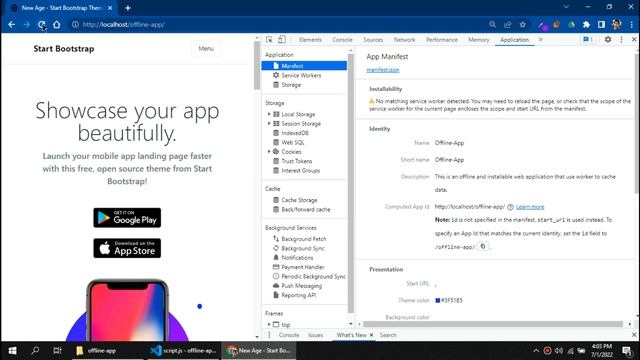This screenshot has width=640, height=360.
Task: Switch to VS Code script.js window
Action: pos(183,351)
